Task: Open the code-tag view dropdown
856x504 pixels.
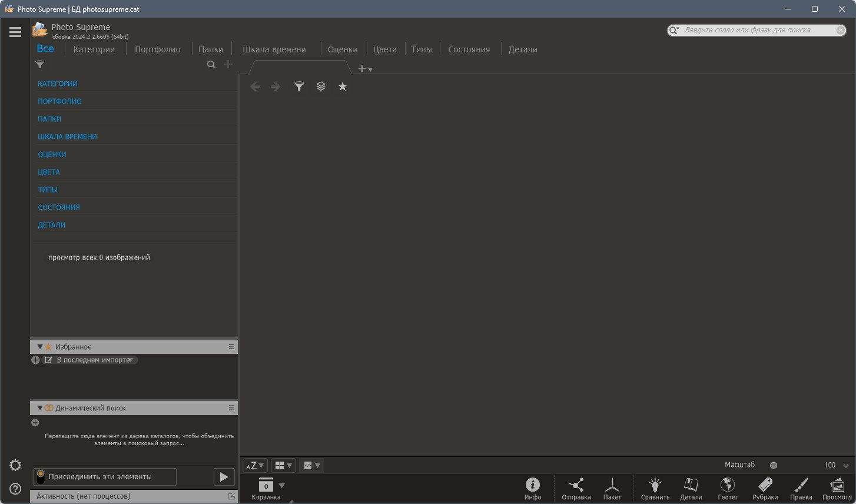Action: pyautogui.click(x=311, y=466)
